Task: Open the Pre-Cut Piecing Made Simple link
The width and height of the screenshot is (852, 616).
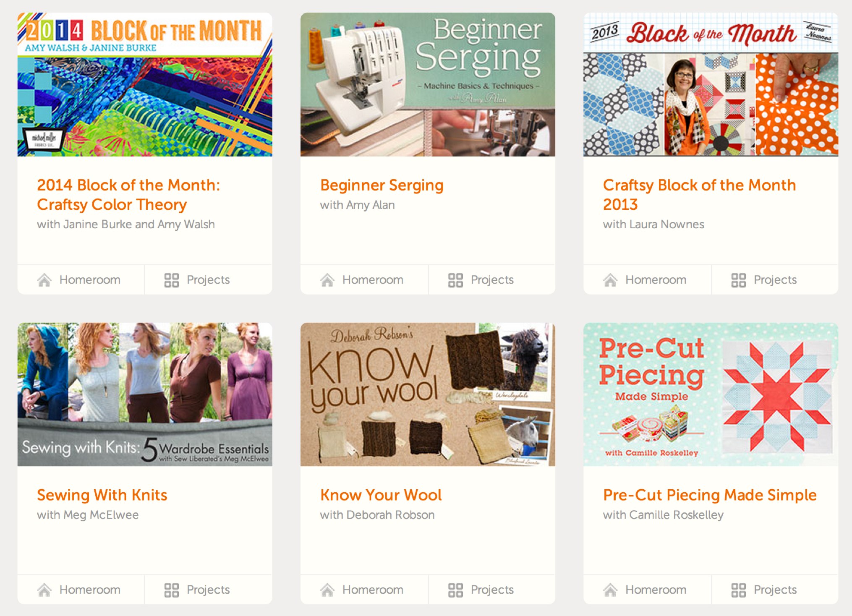Action: [x=709, y=495]
